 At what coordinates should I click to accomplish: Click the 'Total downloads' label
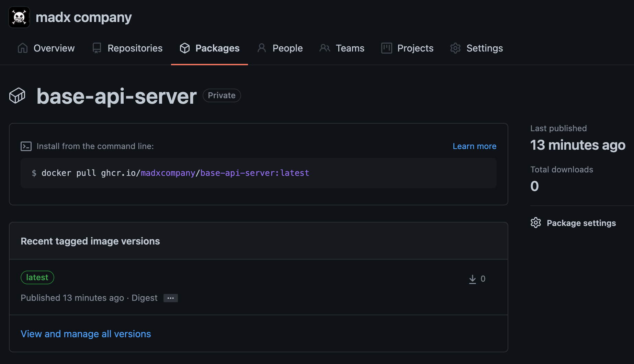(x=562, y=170)
